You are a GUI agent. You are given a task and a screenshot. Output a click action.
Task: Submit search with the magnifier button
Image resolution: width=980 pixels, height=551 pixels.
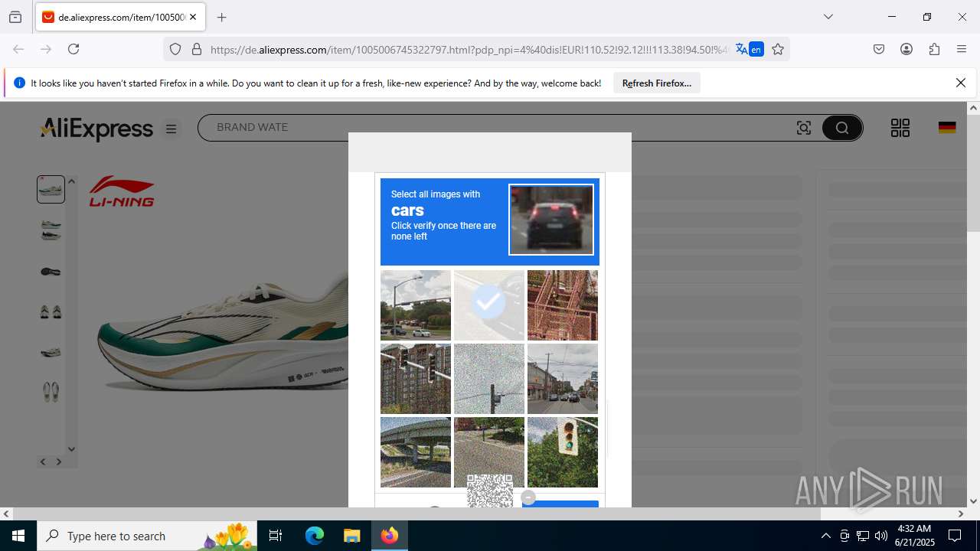(x=842, y=128)
